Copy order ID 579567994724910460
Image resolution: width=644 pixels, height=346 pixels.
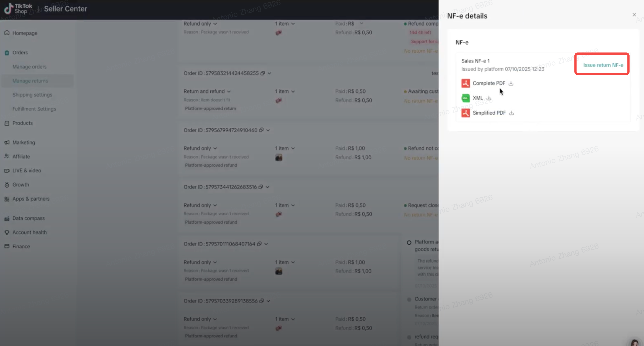(x=261, y=130)
